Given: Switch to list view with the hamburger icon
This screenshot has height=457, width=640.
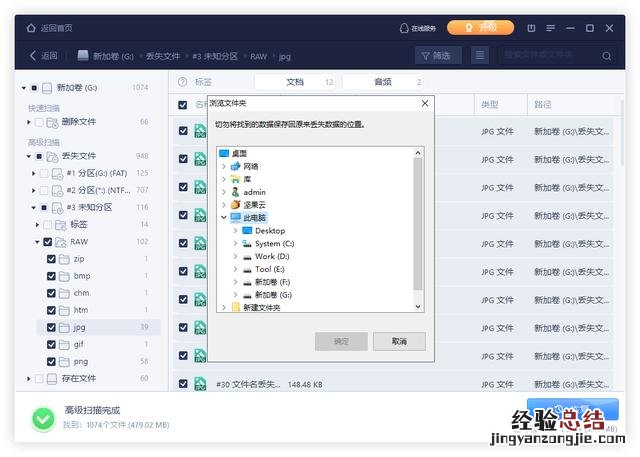Looking at the screenshot, I should point(481,56).
